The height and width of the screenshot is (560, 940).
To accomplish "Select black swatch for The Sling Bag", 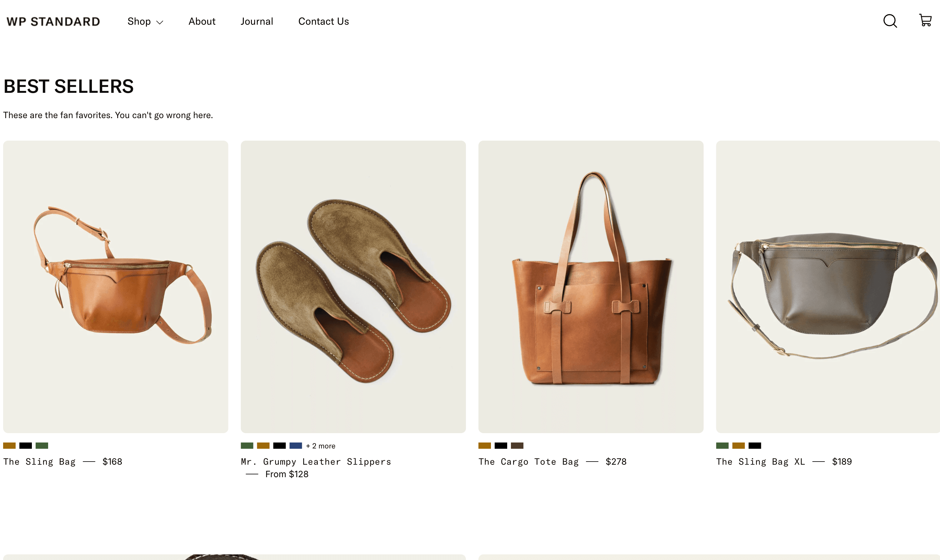I will [26, 446].
